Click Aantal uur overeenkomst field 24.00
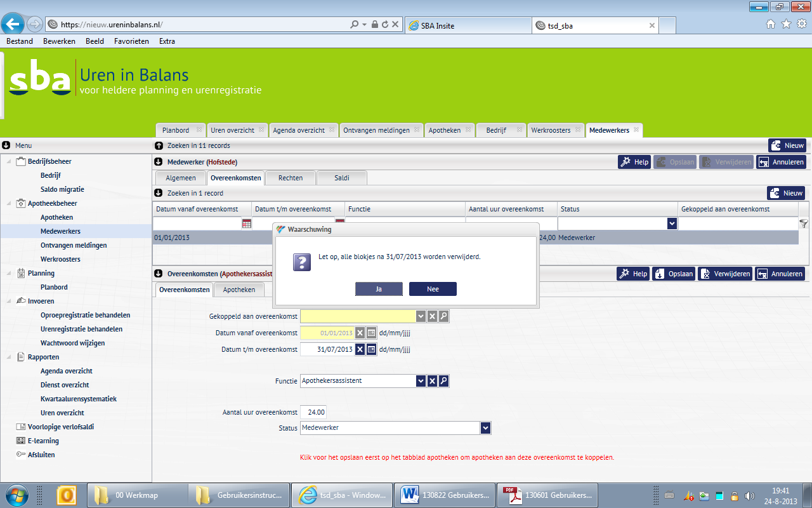The width and height of the screenshot is (812, 508). point(313,412)
